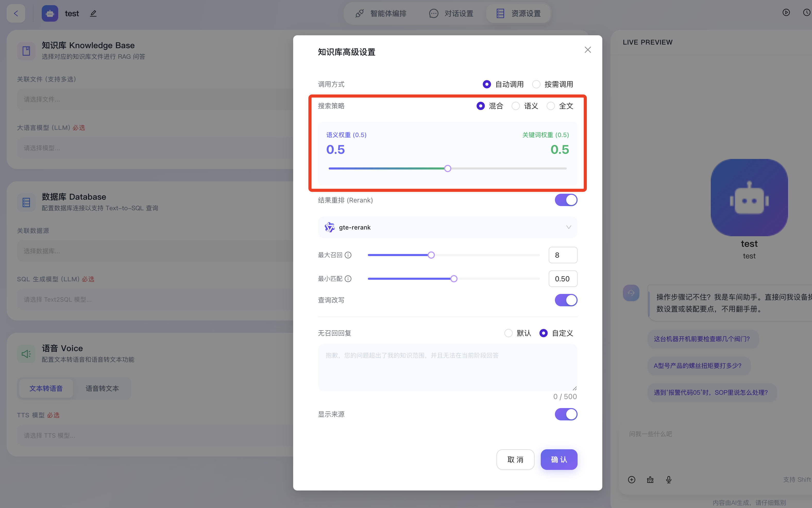
Task: Click the microphone icon in chat input
Action: (669, 479)
